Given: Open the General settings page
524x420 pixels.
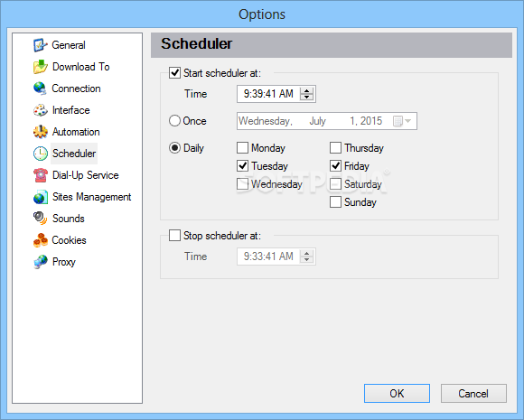Looking at the screenshot, I should tap(69, 45).
